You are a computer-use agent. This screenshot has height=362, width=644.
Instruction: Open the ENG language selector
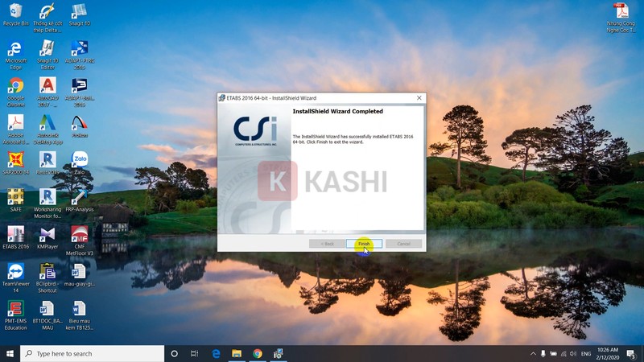pyautogui.click(x=586, y=353)
